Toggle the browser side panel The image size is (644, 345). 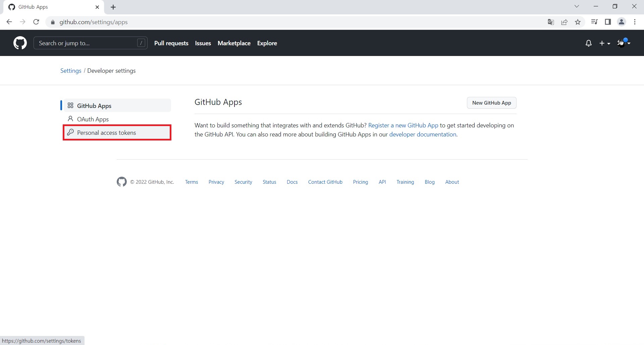[x=608, y=22]
